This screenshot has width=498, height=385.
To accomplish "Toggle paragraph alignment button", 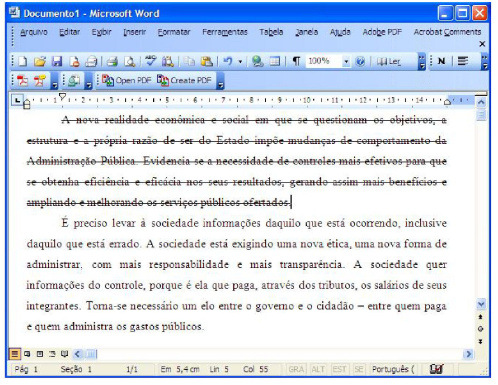I will click(x=463, y=61).
